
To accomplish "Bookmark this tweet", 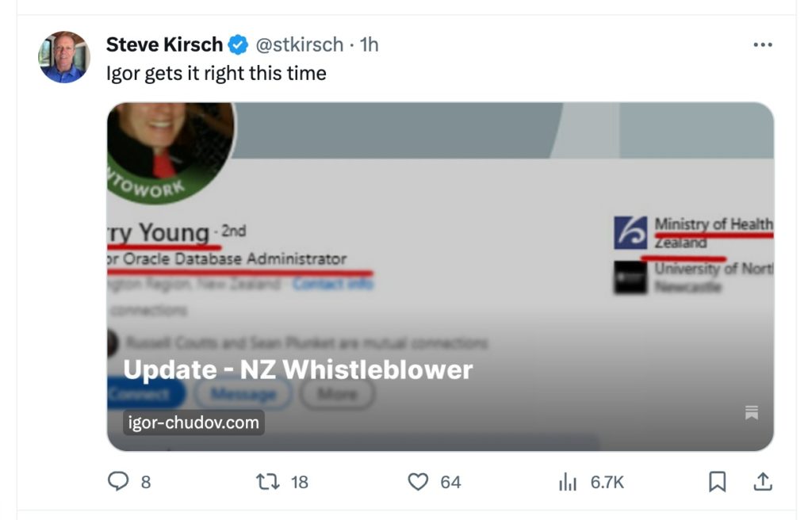I will pos(717,481).
